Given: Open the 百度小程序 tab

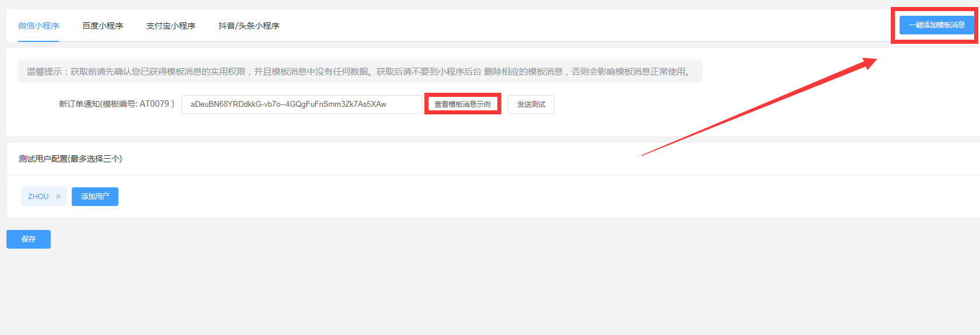Looking at the screenshot, I should pos(103,26).
